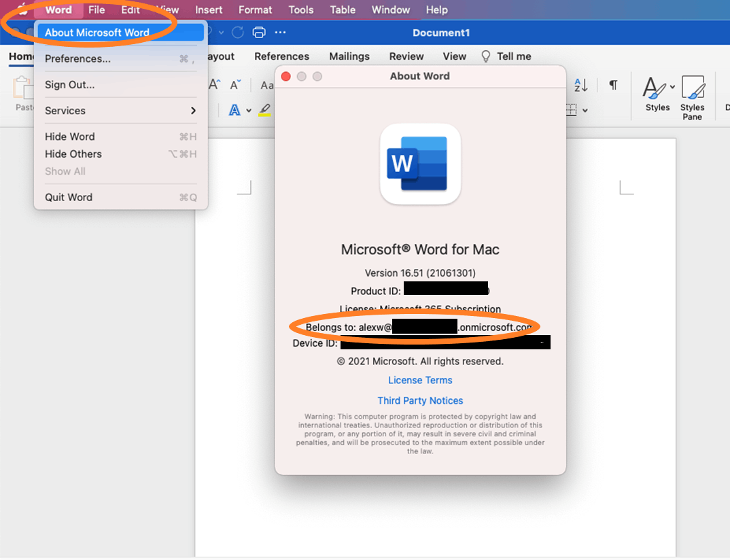
Task: Switch to the Review ribbon tab
Action: click(406, 56)
